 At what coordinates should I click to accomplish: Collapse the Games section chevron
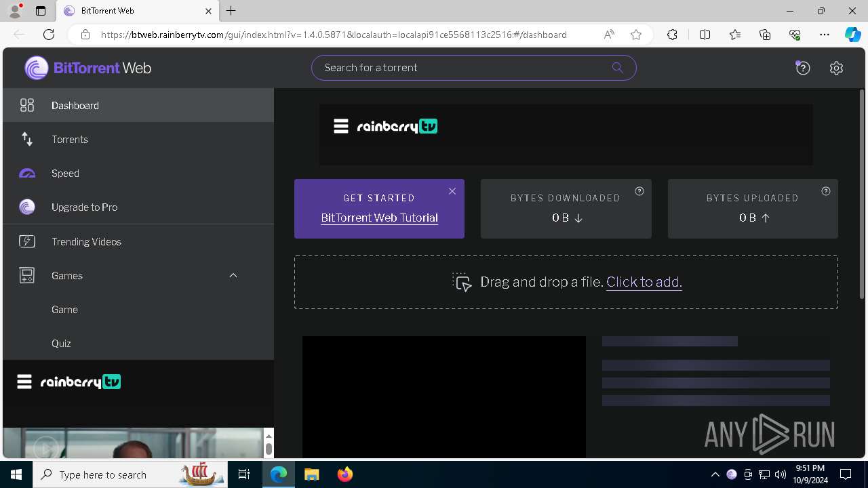point(233,275)
